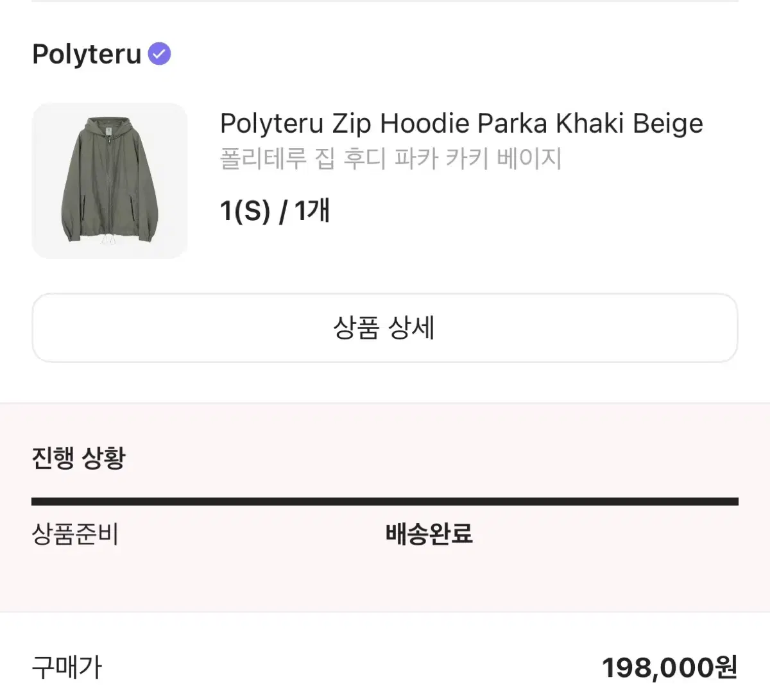Image resolution: width=770 pixels, height=700 pixels.
Task: Tap the 1(S) size label
Action: pyautogui.click(x=245, y=210)
